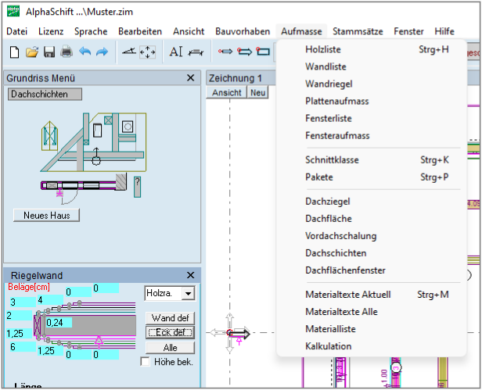
Task: Open file via folder icon
Action: pyautogui.click(x=32, y=52)
